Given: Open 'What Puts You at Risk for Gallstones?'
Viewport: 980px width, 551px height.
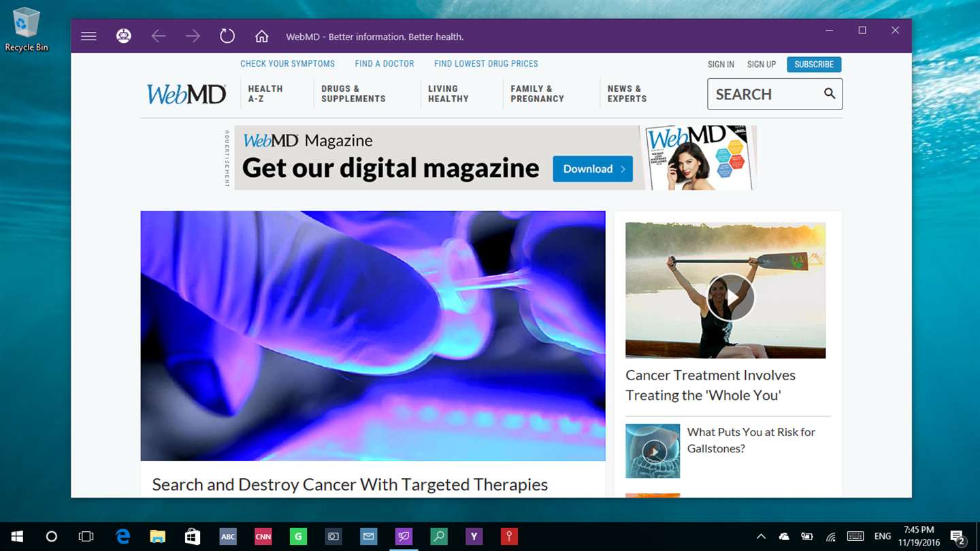Looking at the screenshot, I should point(751,440).
